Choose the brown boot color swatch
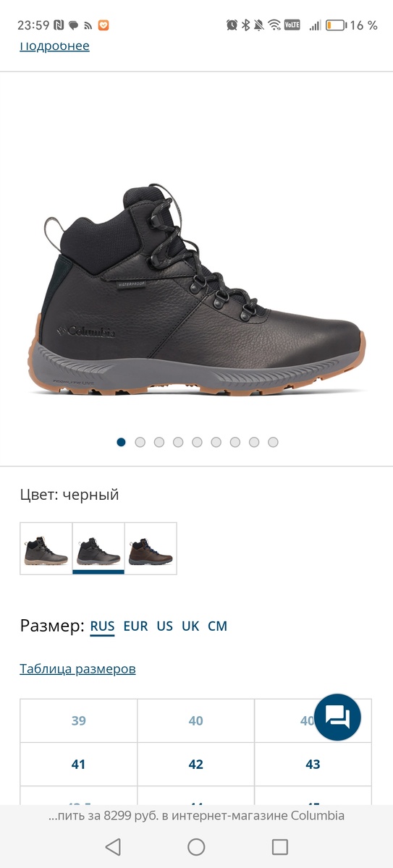The height and width of the screenshot is (868, 393). pyautogui.click(x=151, y=548)
